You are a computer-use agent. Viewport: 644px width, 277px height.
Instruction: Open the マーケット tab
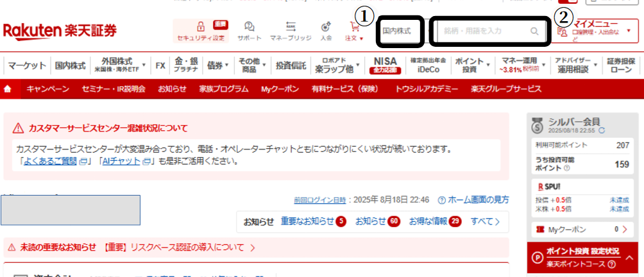27,65
